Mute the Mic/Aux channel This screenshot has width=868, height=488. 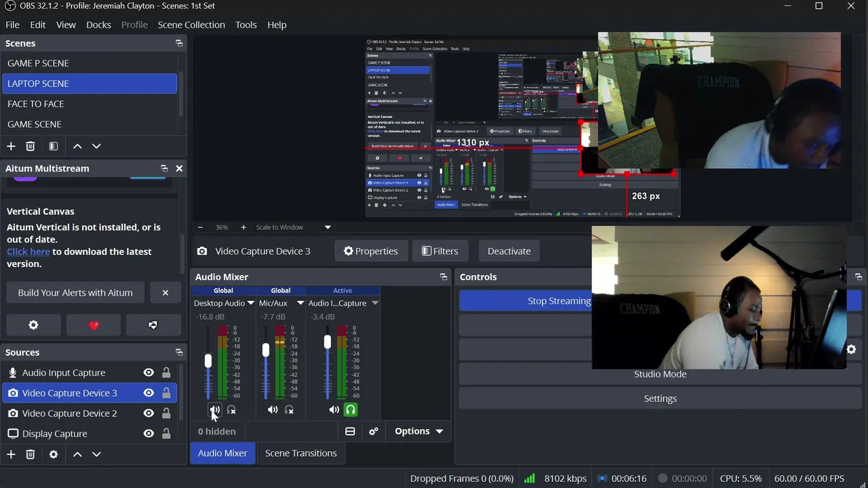(x=273, y=410)
